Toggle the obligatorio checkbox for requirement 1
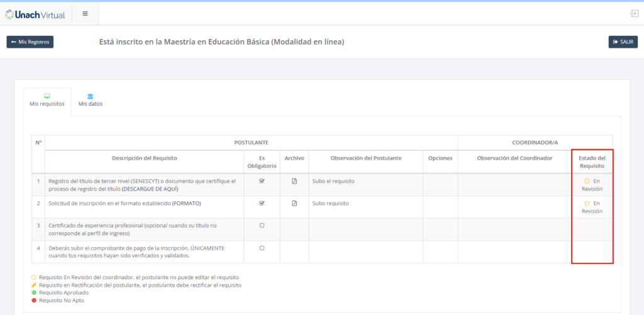644x315 pixels. tap(262, 181)
